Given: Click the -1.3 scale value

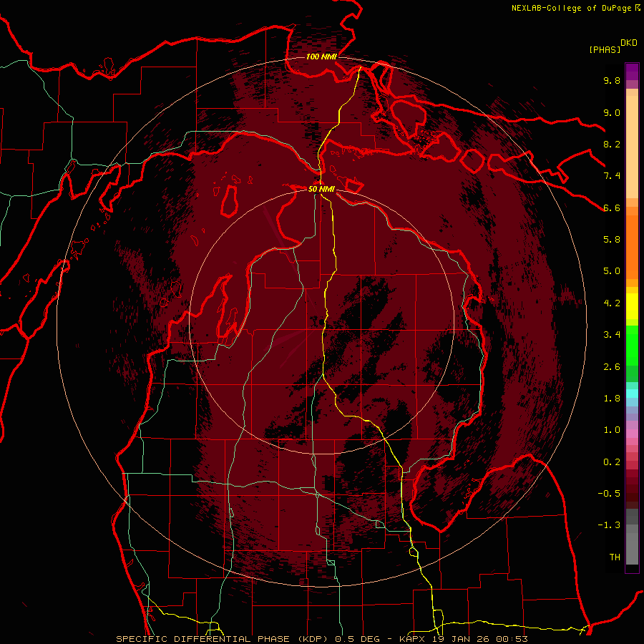Looking at the screenshot, I should pos(609,525).
